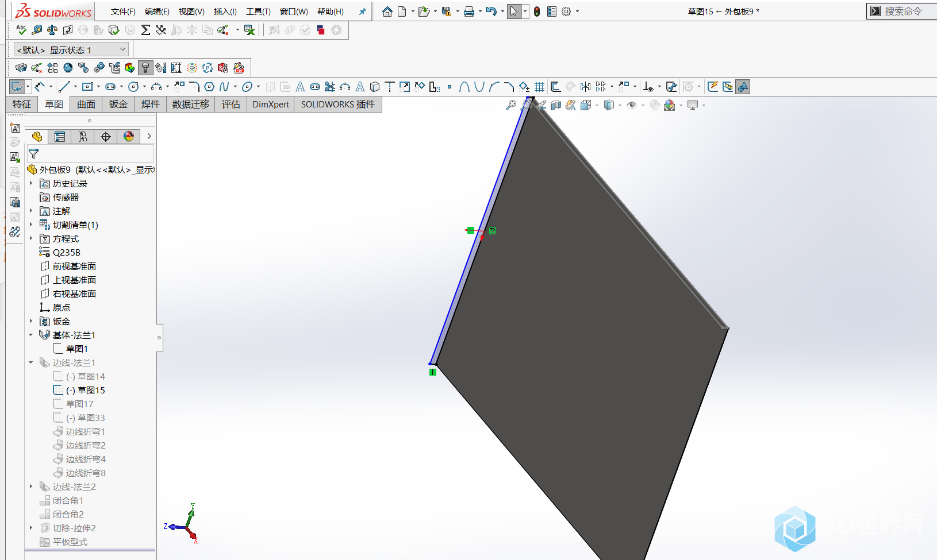Select the Point sketch tool

coord(450,87)
